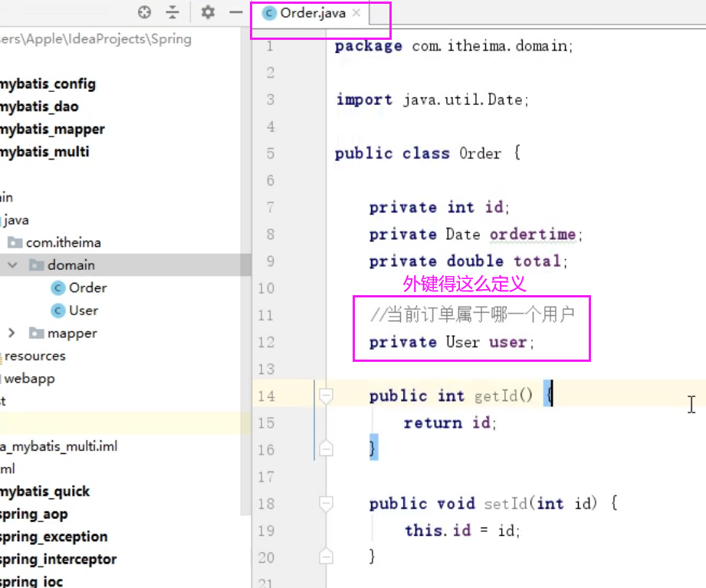Image resolution: width=706 pixels, height=588 pixels.
Task: Click the 'total' field on line 9
Action: (537, 261)
